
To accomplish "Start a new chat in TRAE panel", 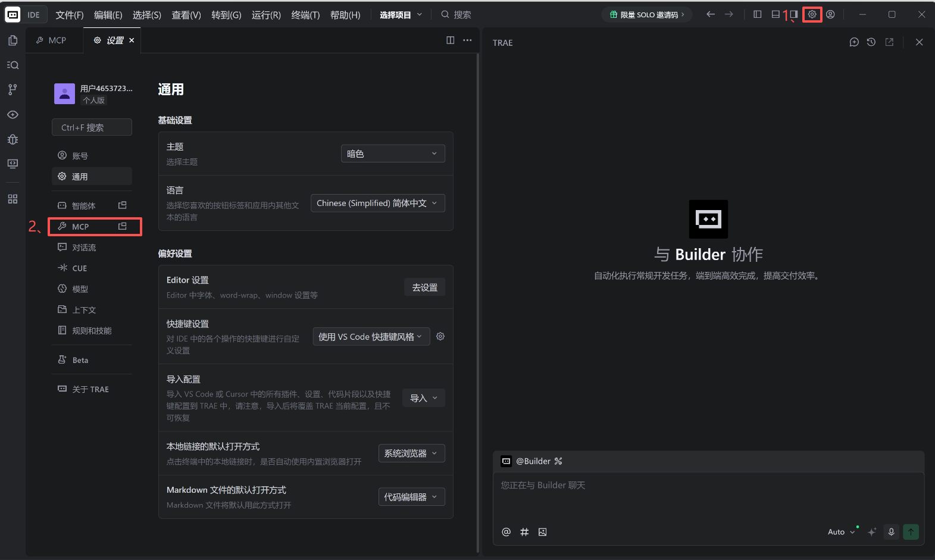I will pyautogui.click(x=854, y=42).
